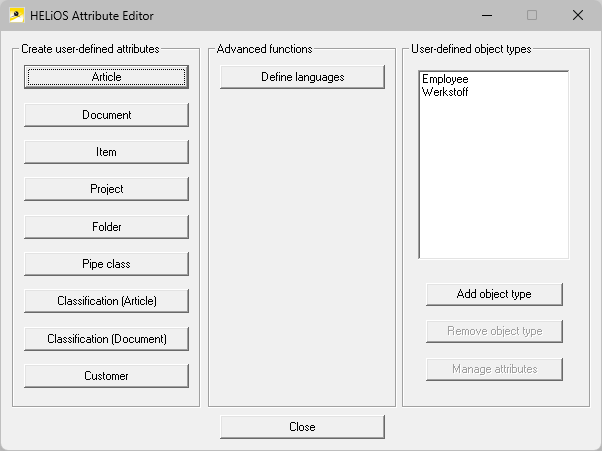The height and width of the screenshot is (451, 602).
Task: Open the Article attributes editor
Action: 106,77
